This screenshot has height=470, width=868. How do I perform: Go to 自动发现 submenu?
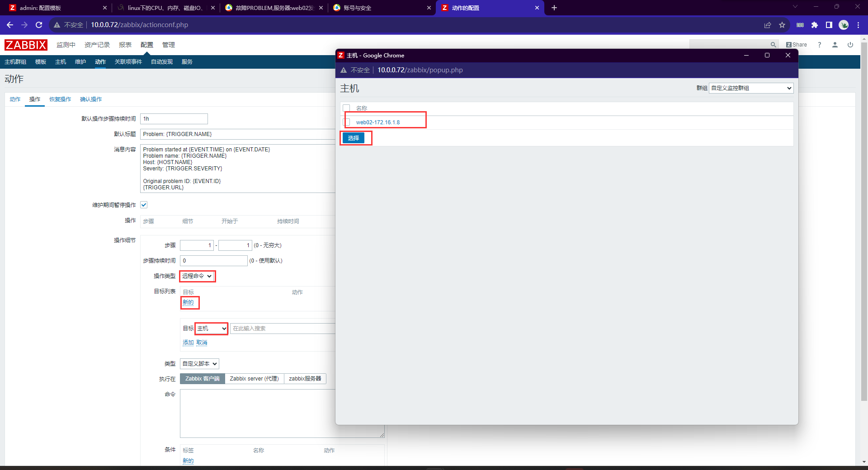[x=162, y=62]
